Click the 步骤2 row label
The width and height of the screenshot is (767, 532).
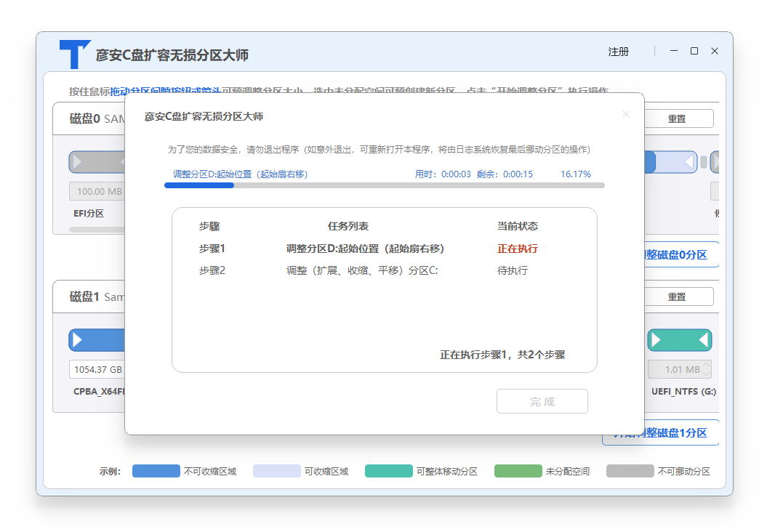(x=212, y=270)
